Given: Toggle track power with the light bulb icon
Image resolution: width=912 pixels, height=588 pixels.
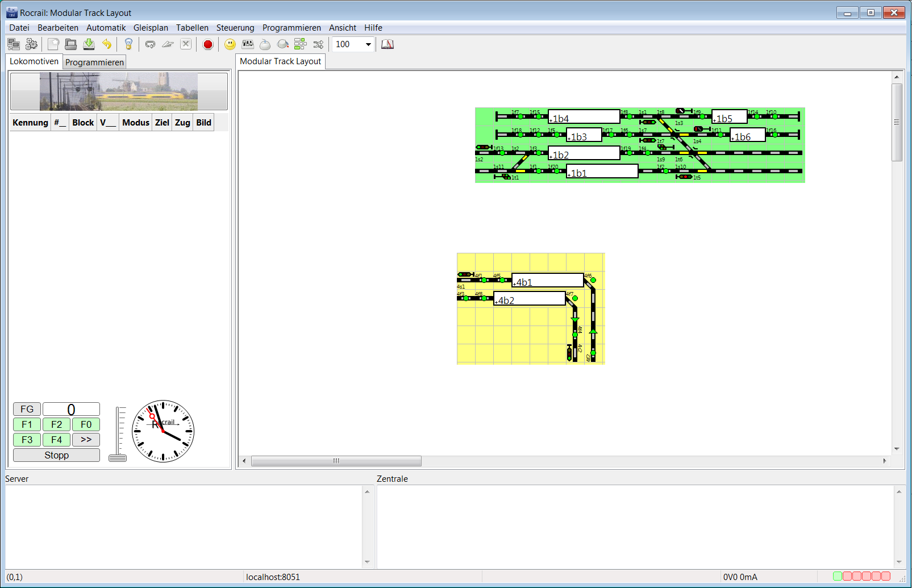Looking at the screenshot, I should pos(128,44).
